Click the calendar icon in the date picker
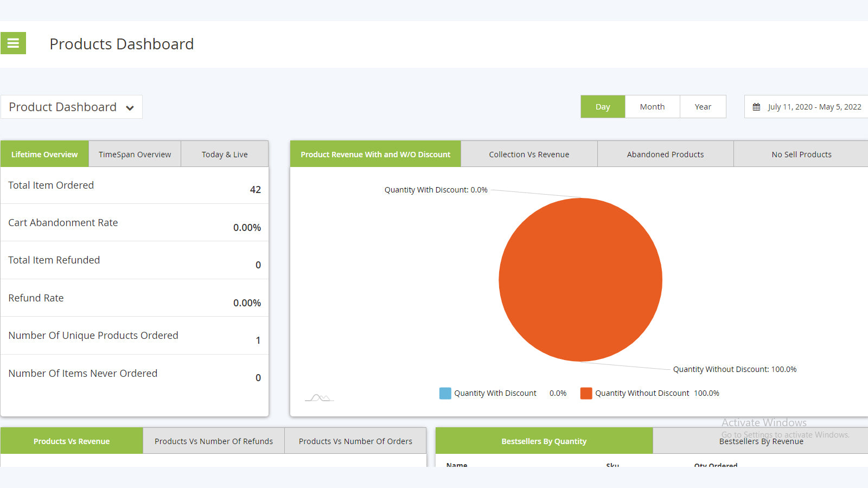Viewport: 868px width, 488px height. pyautogui.click(x=757, y=107)
